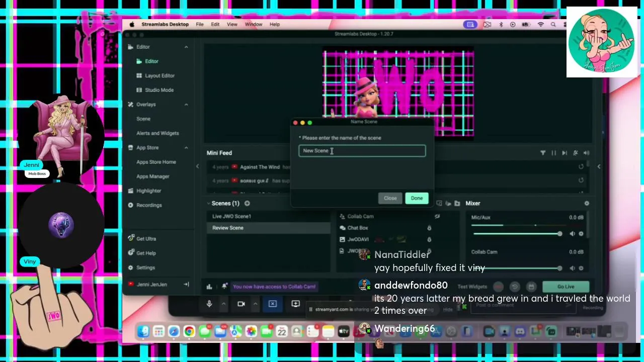Collapse the Scenes list dropdown
This screenshot has width=644, height=362.
tap(209, 204)
